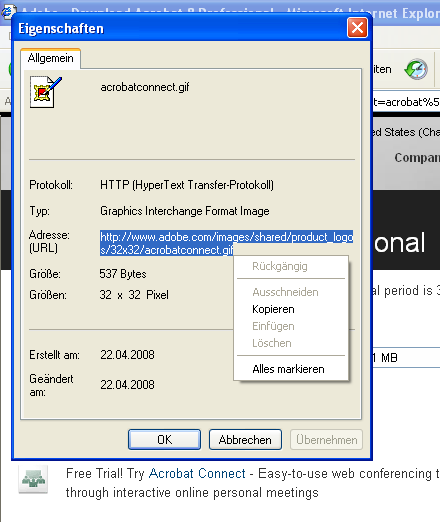This screenshot has width=440, height=522.
Task: Click the Abbrechen button
Action: click(245, 440)
